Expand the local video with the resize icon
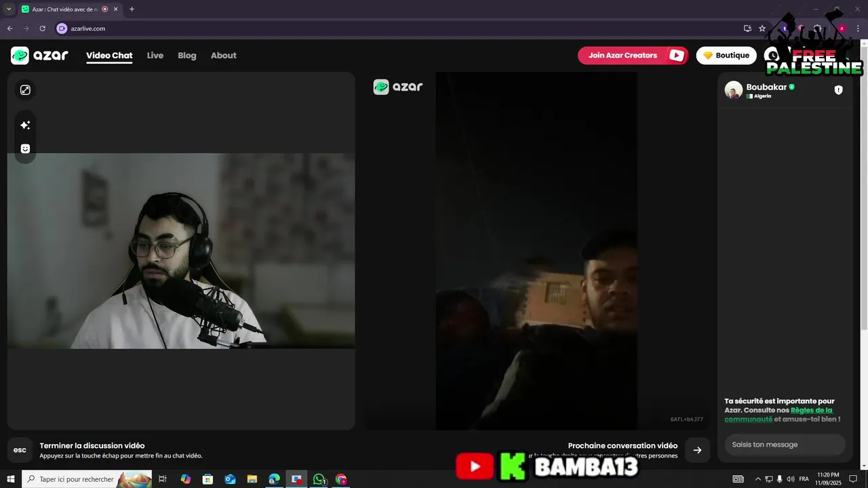This screenshot has height=488, width=868. 25,90
